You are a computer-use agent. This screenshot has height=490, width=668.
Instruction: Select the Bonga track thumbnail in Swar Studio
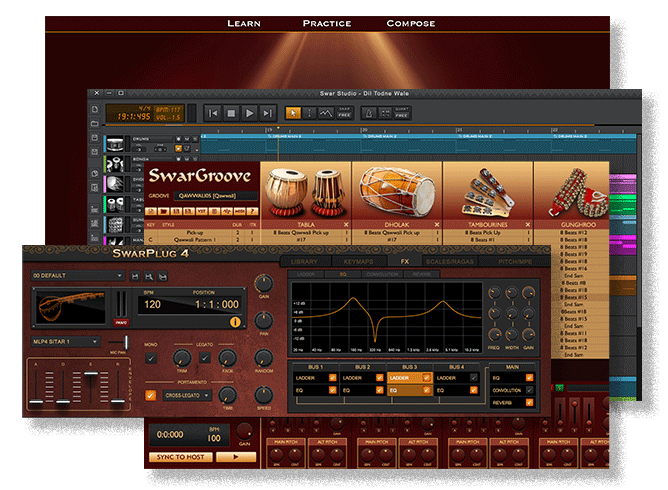pos(115,164)
